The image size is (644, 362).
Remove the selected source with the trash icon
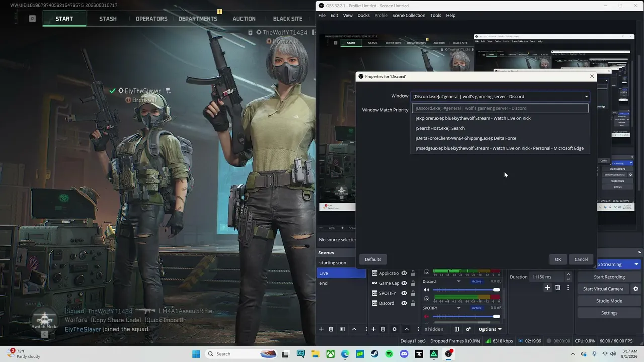click(383, 329)
